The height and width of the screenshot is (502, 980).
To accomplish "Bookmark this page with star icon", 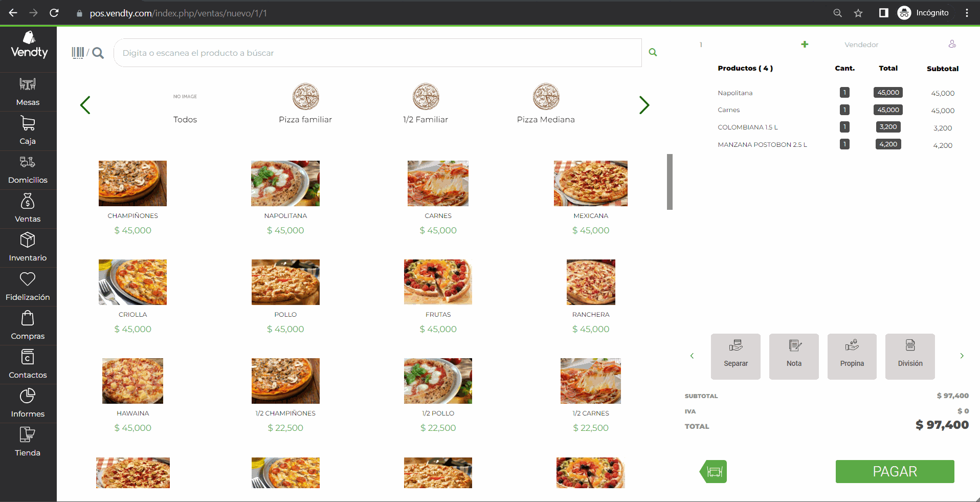I will point(858,13).
